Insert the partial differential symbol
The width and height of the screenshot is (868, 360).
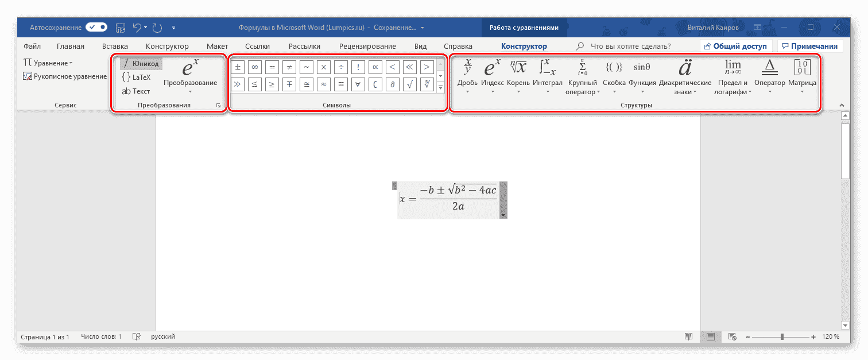point(393,85)
